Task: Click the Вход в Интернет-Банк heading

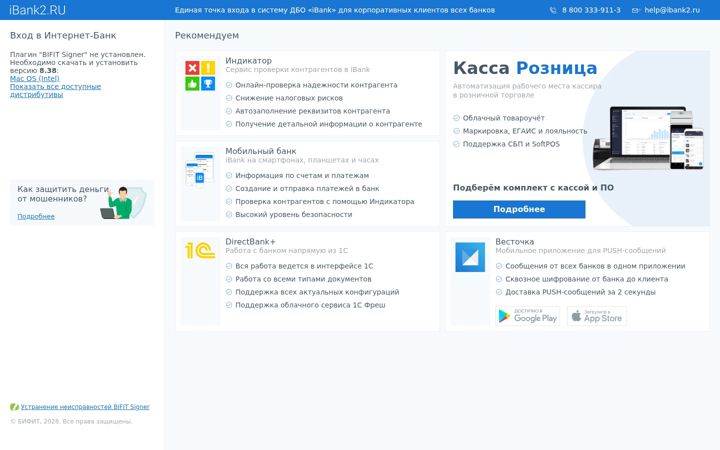Action: [63, 35]
